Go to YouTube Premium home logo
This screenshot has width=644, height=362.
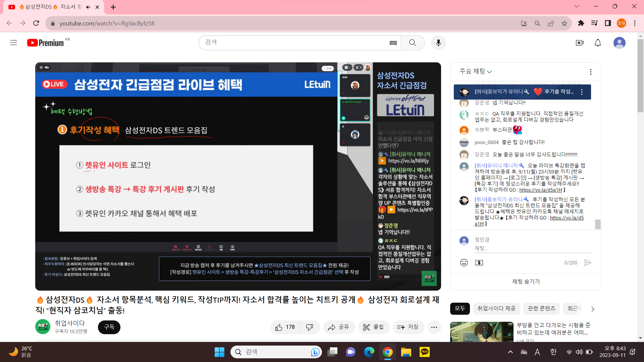(x=46, y=43)
